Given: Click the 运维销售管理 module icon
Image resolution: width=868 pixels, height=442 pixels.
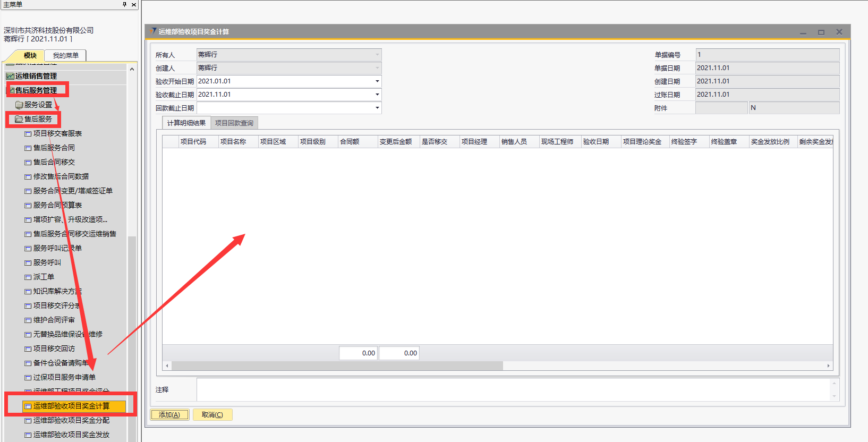Looking at the screenshot, I should point(10,76).
